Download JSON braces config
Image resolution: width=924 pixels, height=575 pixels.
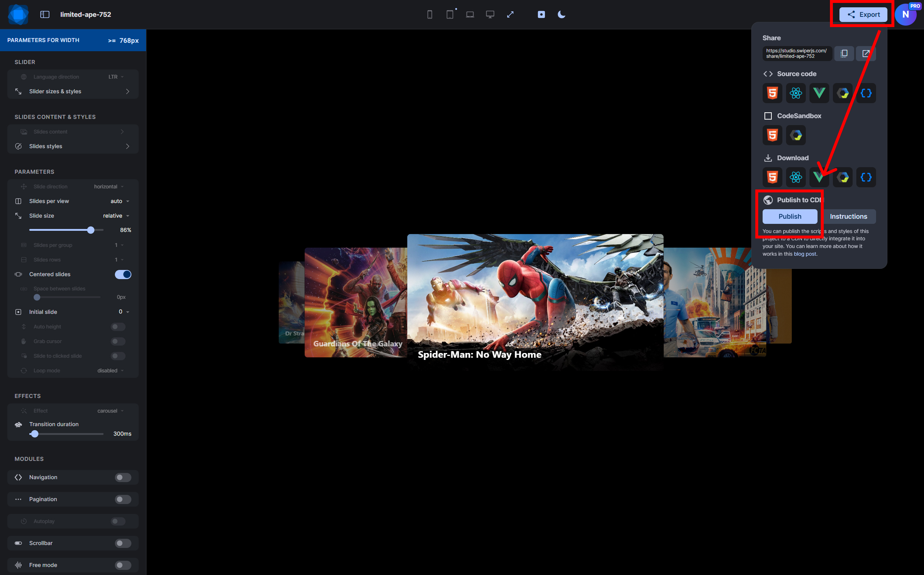click(x=866, y=177)
